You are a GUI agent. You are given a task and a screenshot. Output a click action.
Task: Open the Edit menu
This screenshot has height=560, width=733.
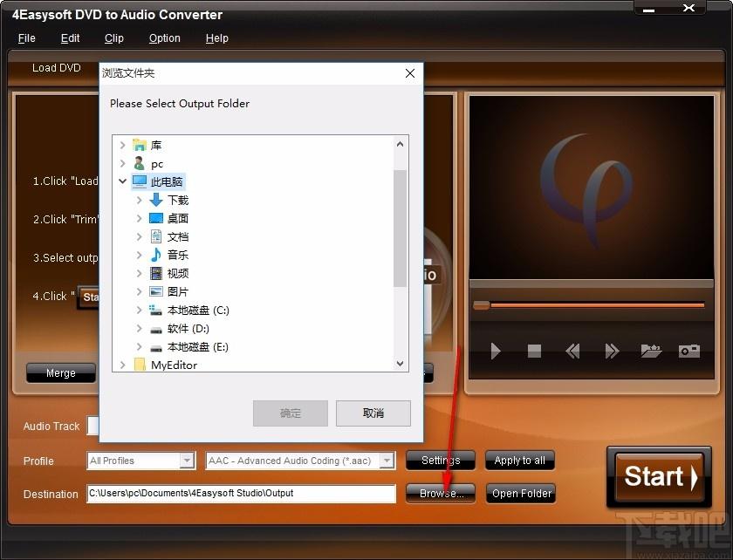tap(70, 38)
